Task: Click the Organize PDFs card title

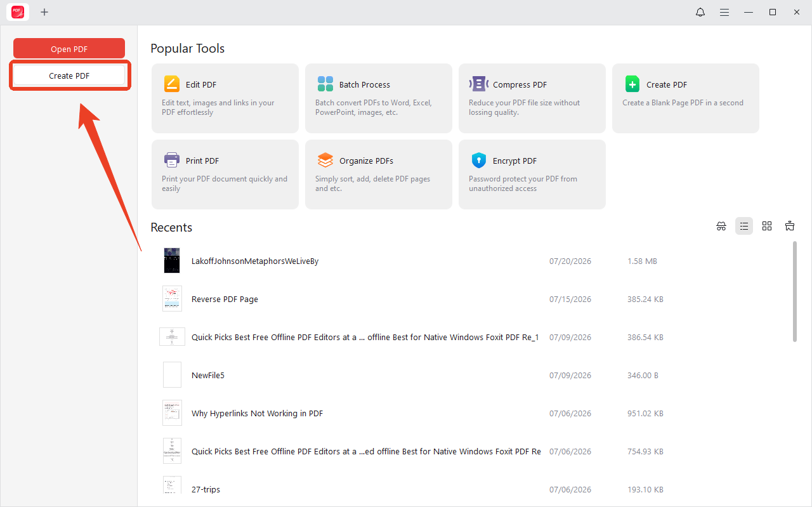Action: coord(366,161)
